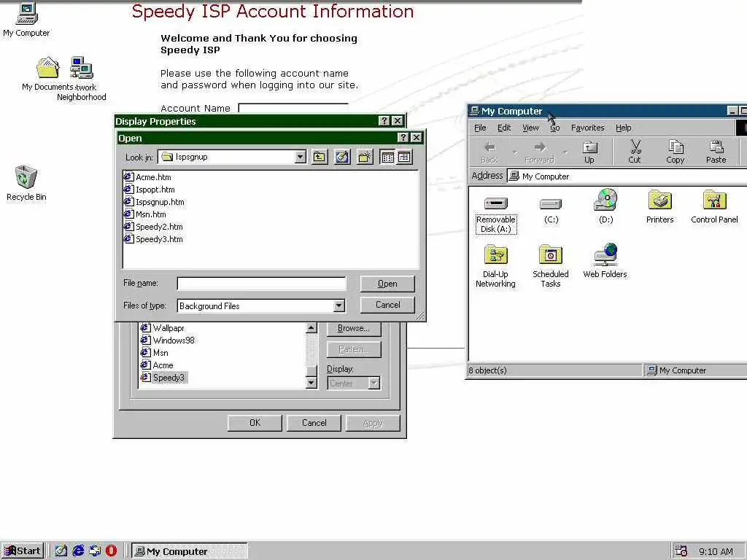Click Cancel in the Open dialog
Screen dimensions: 747x560
click(x=387, y=305)
